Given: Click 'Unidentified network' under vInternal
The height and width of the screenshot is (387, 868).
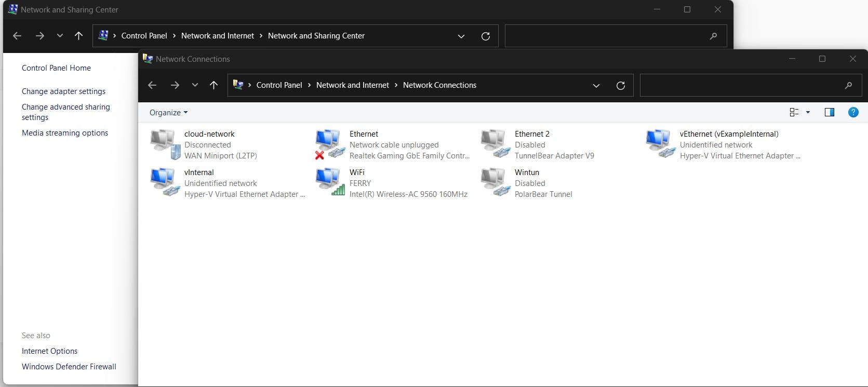Looking at the screenshot, I should pyautogui.click(x=221, y=183).
